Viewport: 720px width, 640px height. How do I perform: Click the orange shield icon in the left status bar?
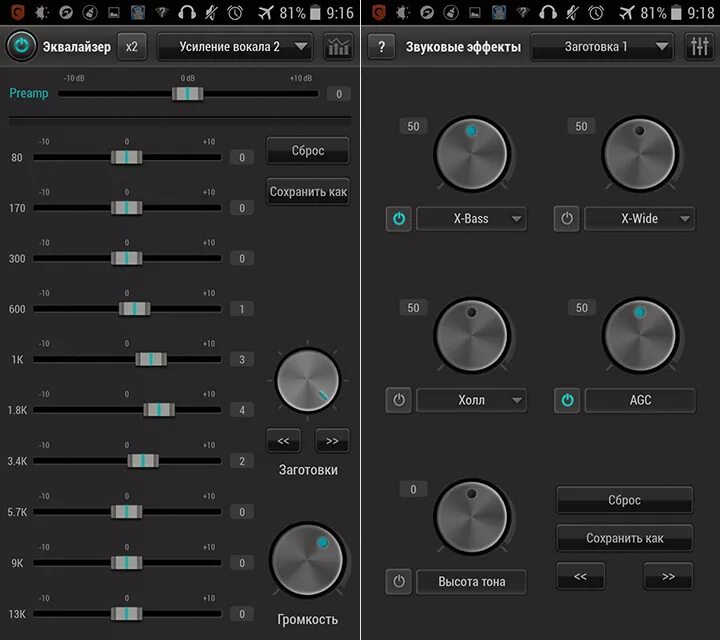pos(17,12)
